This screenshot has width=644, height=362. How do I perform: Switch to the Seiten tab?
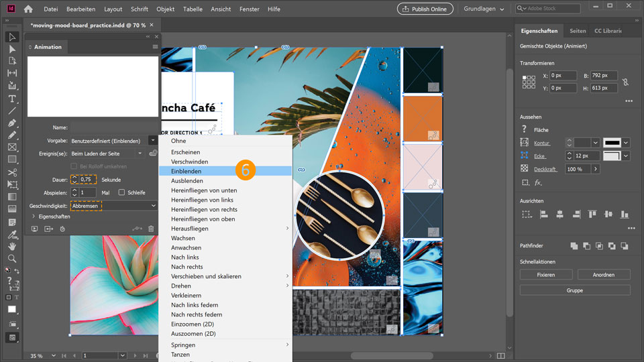(577, 31)
